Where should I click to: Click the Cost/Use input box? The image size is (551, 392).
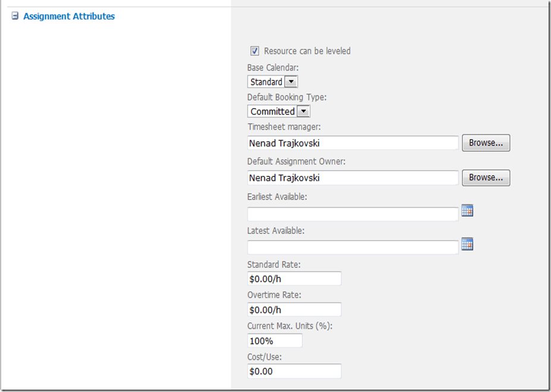tap(294, 371)
